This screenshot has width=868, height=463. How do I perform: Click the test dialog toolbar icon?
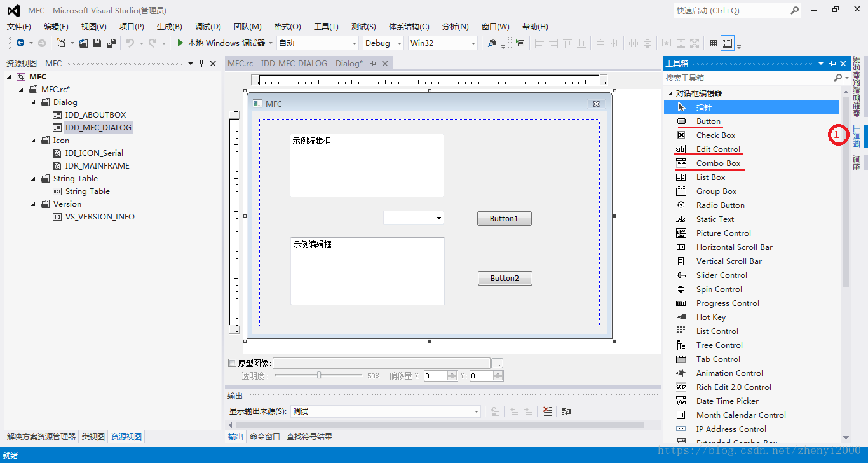point(520,43)
